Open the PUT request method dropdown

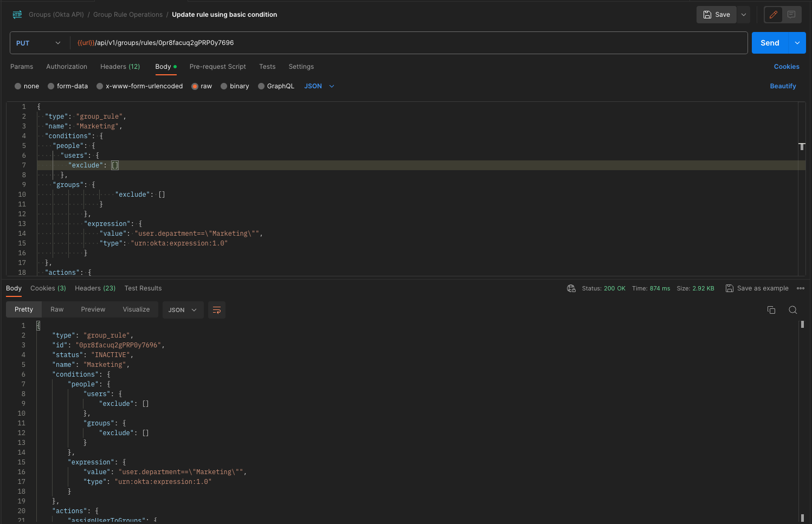(38, 43)
